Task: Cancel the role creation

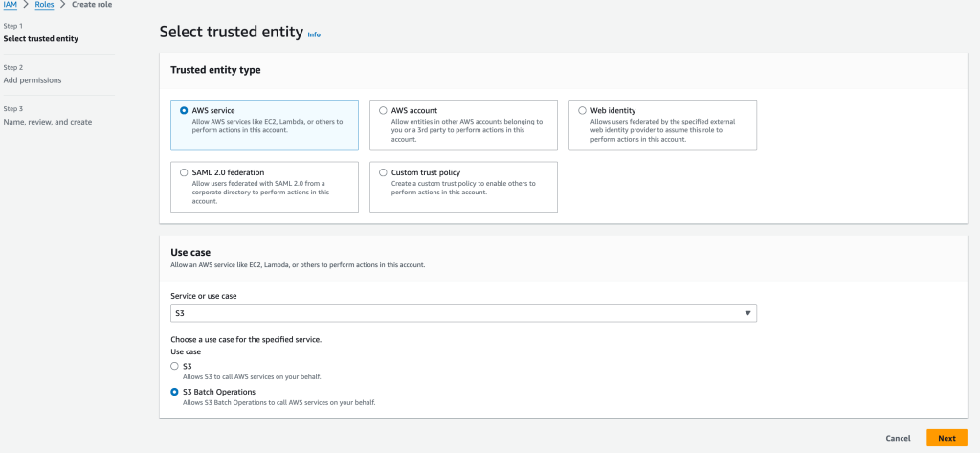Action: tap(898, 438)
